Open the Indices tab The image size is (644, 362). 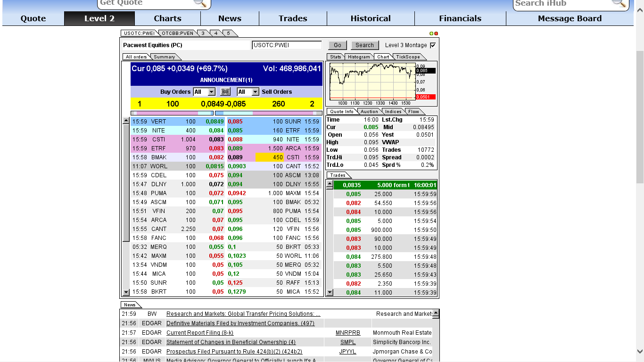(393, 111)
